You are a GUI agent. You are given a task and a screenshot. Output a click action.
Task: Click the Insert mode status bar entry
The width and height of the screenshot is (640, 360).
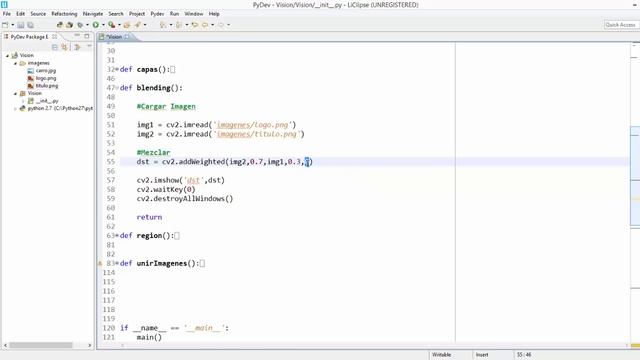(x=482, y=355)
